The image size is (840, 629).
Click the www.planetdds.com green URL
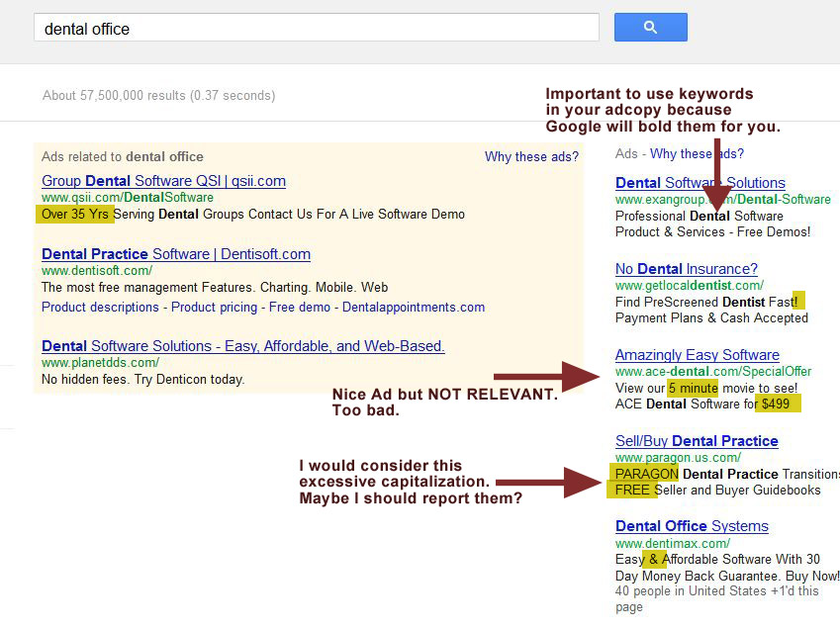100,363
